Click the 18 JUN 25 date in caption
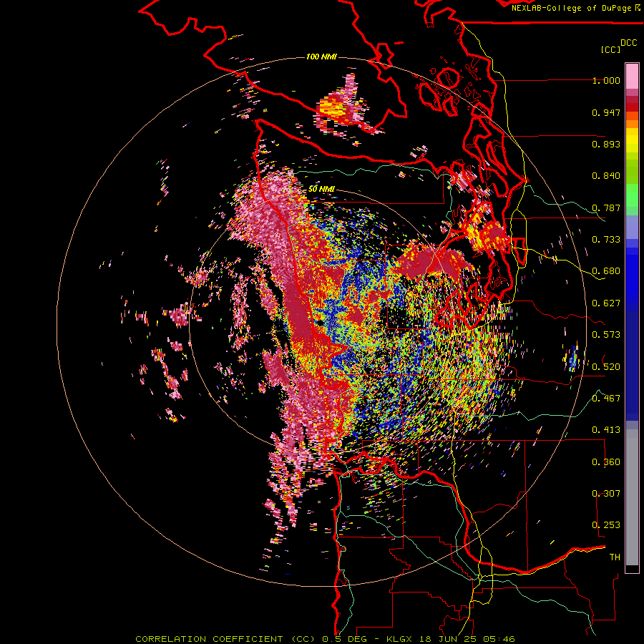 (448, 639)
